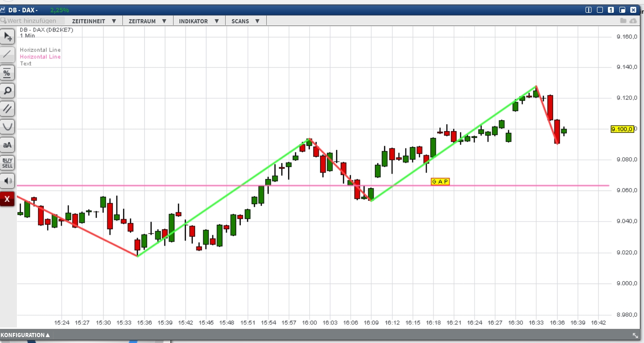Toggle single chart layout view
Screen dimensions: 644x343
point(610,9)
